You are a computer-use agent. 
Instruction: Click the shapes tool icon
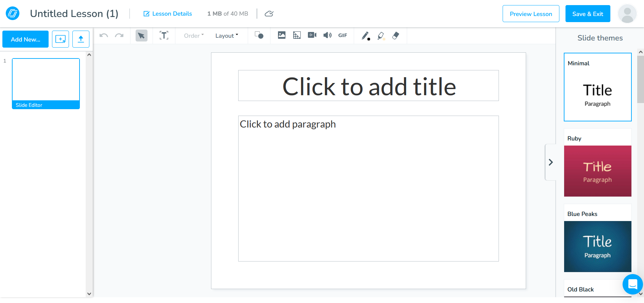tap(259, 35)
